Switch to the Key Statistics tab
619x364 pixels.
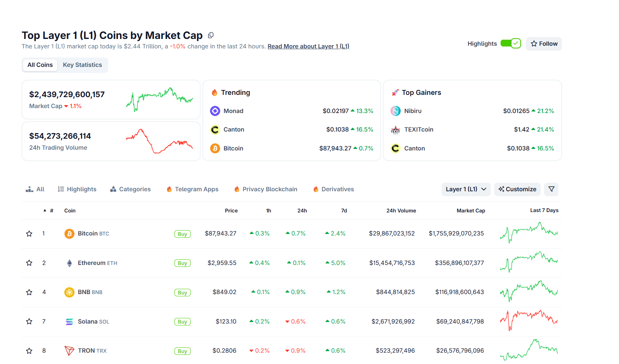click(82, 65)
